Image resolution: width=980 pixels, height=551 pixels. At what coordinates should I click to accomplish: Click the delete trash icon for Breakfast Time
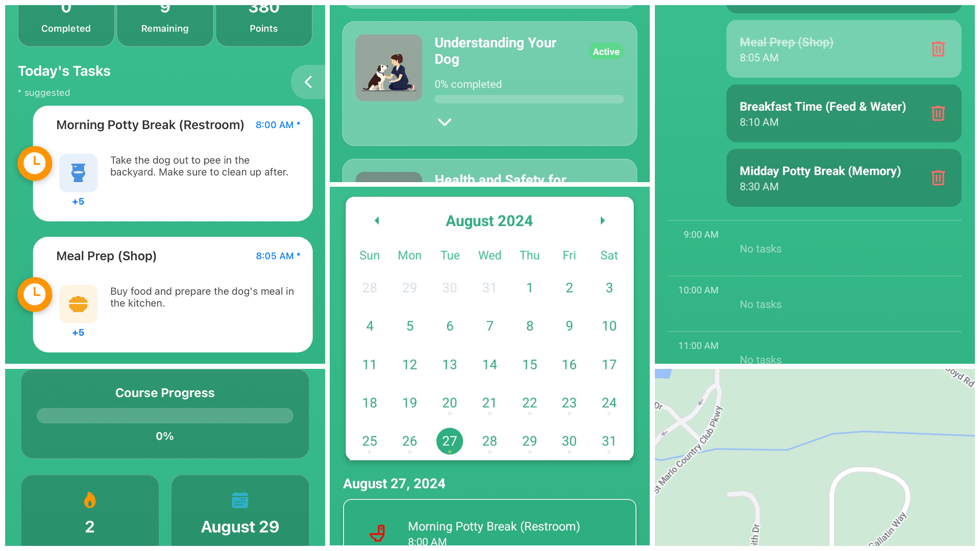click(x=938, y=113)
